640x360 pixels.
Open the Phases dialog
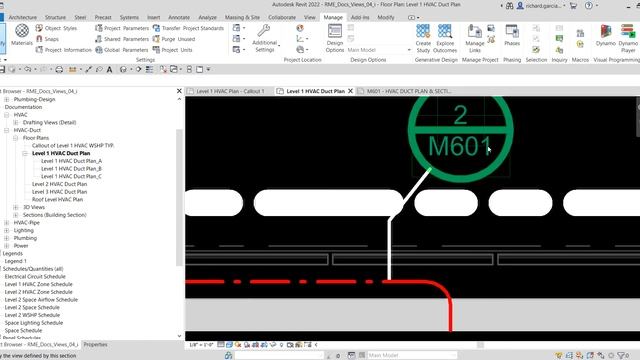[512, 35]
